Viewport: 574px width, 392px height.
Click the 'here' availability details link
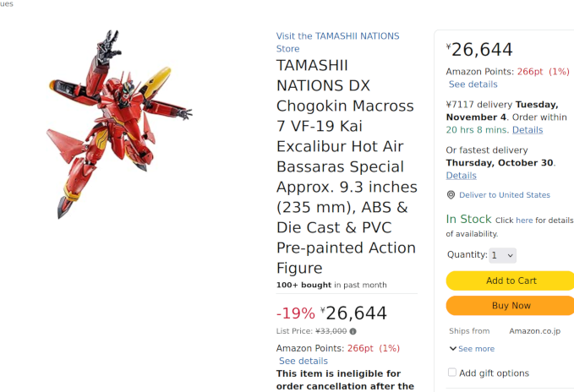point(524,220)
